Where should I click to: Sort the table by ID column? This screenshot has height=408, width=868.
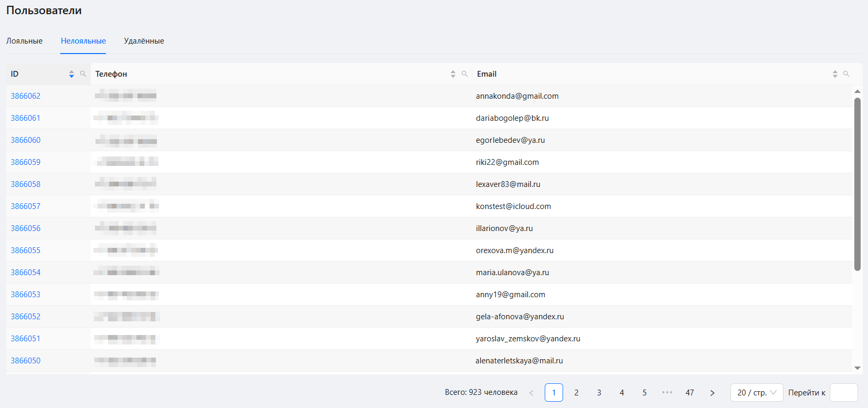coord(71,74)
